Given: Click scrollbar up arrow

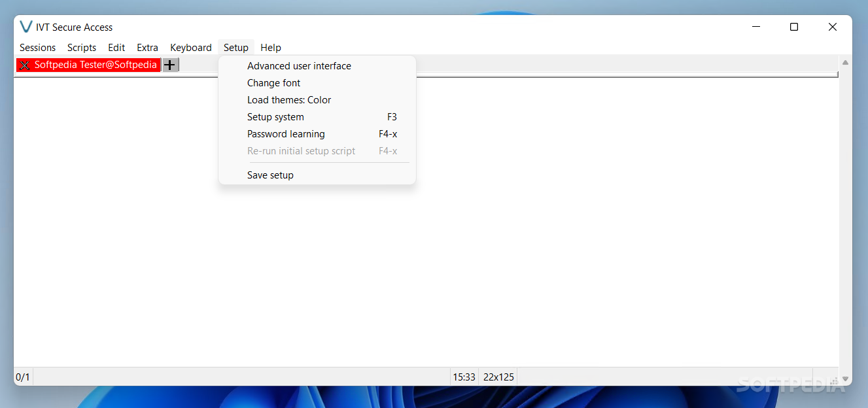Looking at the screenshot, I should [845, 63].
